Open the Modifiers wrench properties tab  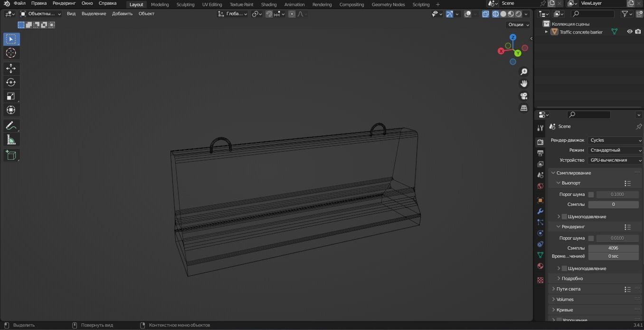tap(540, 211)
